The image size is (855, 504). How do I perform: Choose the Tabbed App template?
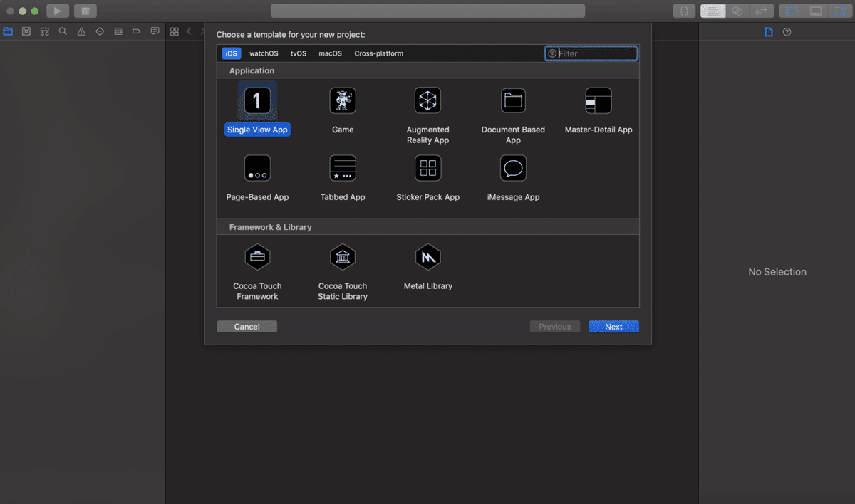[343, 168]
